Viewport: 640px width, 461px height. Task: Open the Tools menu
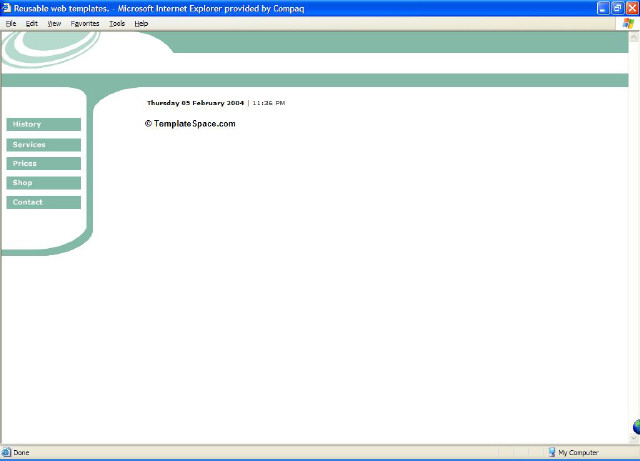pos(117,23)
